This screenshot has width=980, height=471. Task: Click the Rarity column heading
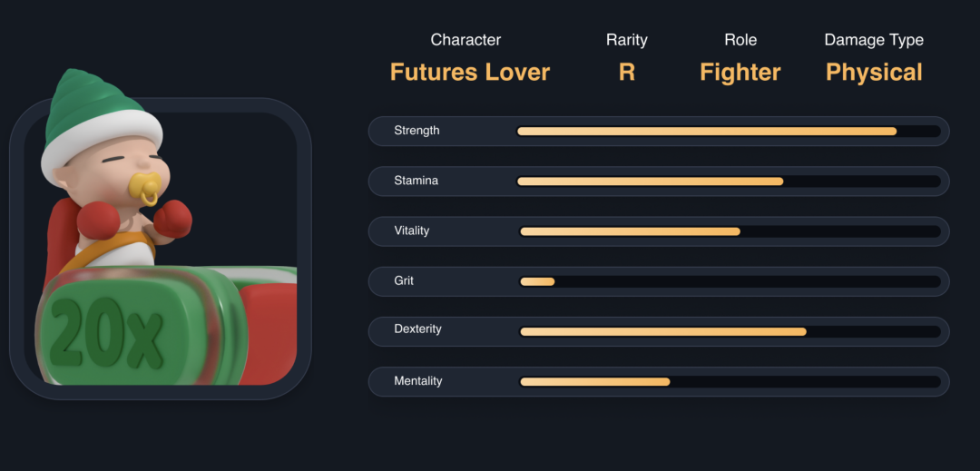tap(626, 40)
